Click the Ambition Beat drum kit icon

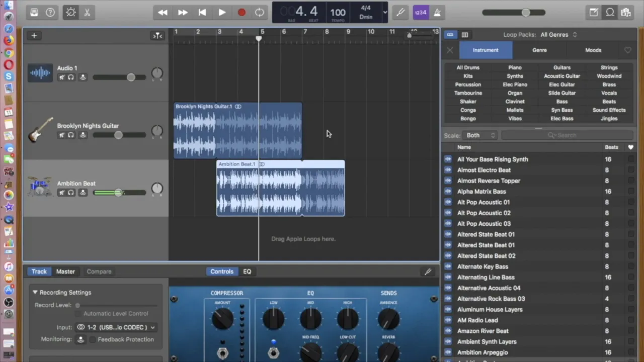pyautogui.click(x=39, y=187)
